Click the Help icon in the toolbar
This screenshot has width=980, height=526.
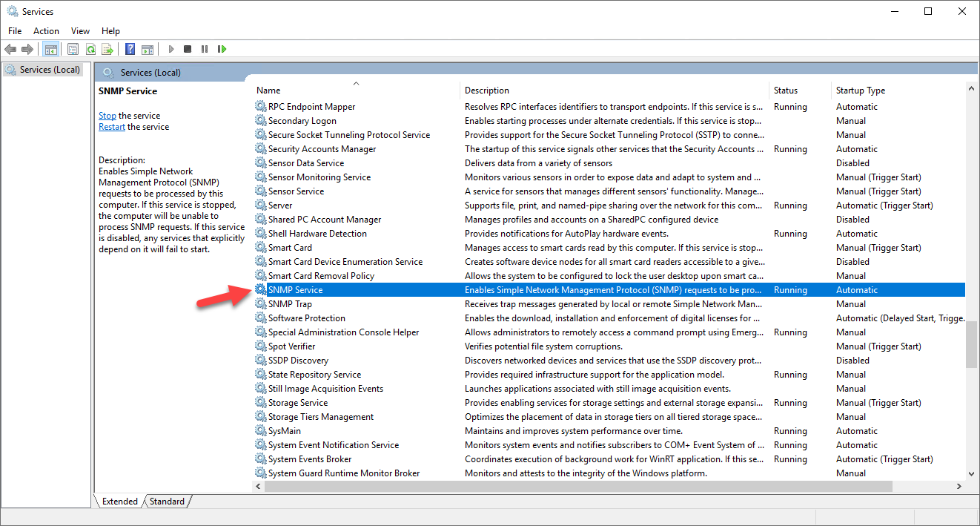click(x=130, y=49)
